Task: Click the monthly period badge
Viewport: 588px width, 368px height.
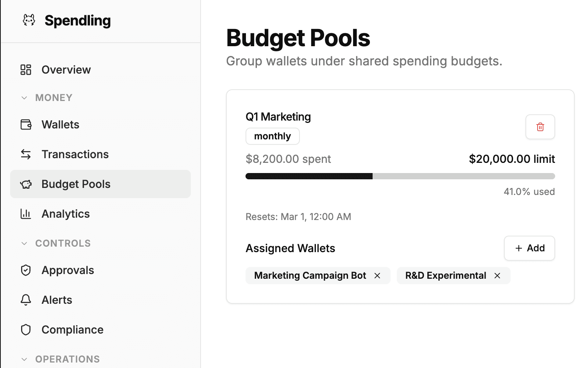Action: (x=272, y=136)
